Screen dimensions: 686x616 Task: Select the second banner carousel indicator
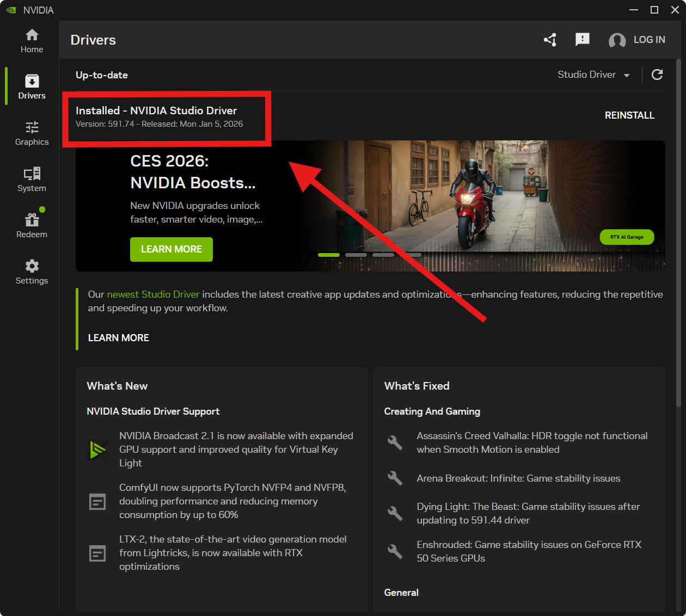pyautogui.click(x=356, y=255)
